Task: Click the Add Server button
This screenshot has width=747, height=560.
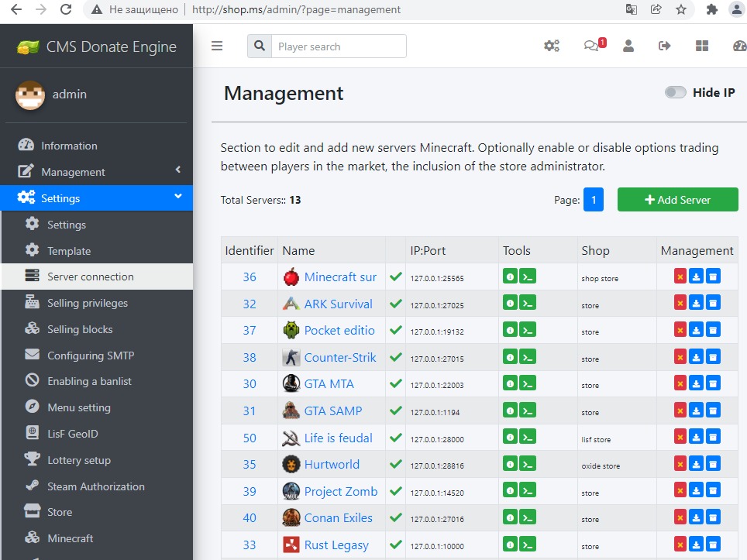Action: pos(677,199)
